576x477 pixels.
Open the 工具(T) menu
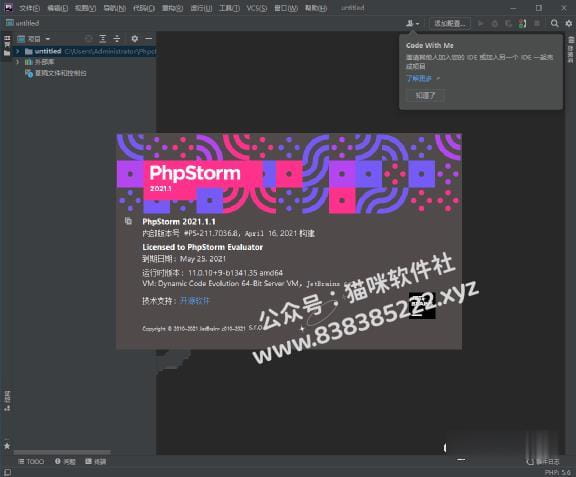pos(229,8)
